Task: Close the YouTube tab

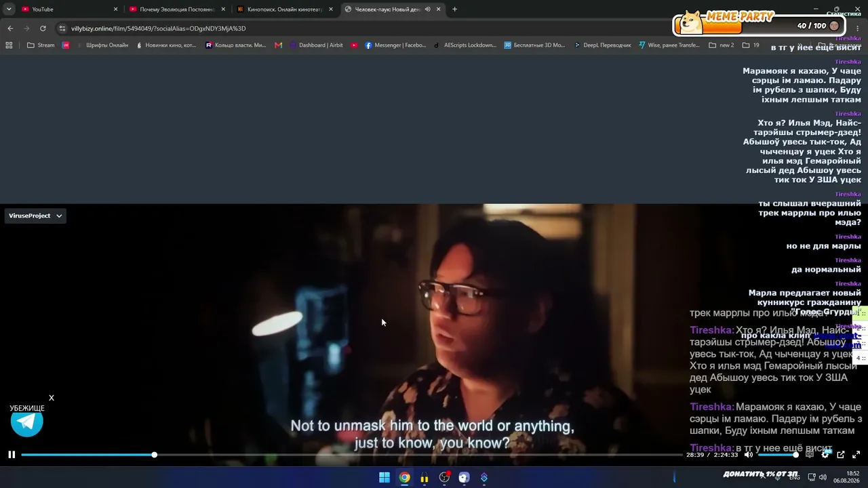Action: click(115, 9)
